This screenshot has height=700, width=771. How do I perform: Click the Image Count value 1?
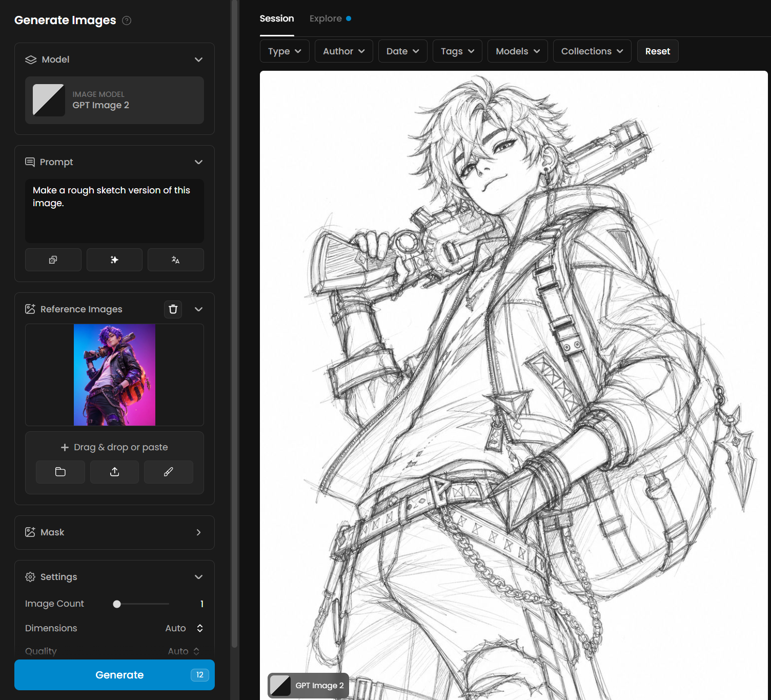202,604
